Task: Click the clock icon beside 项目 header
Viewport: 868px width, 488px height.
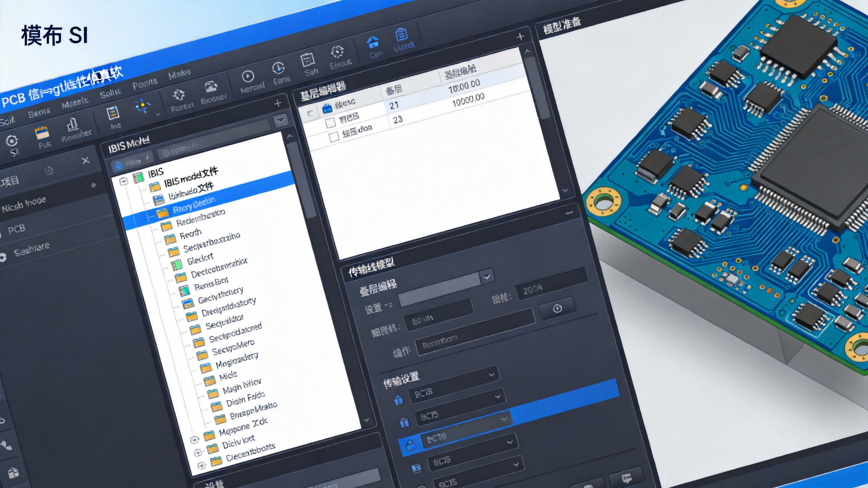Action: (50, 171)
